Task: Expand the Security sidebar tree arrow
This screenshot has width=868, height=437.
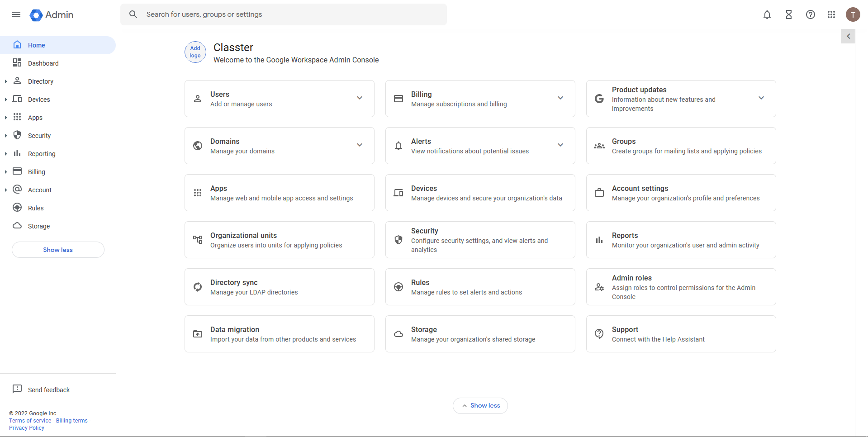Action: click(x=5, y=136)
